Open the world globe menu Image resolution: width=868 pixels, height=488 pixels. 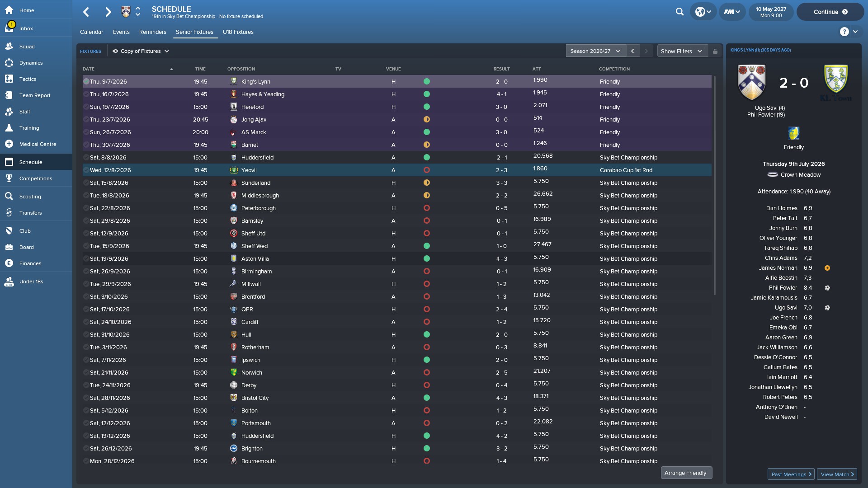pyautogui.click(x=703, y=12)
